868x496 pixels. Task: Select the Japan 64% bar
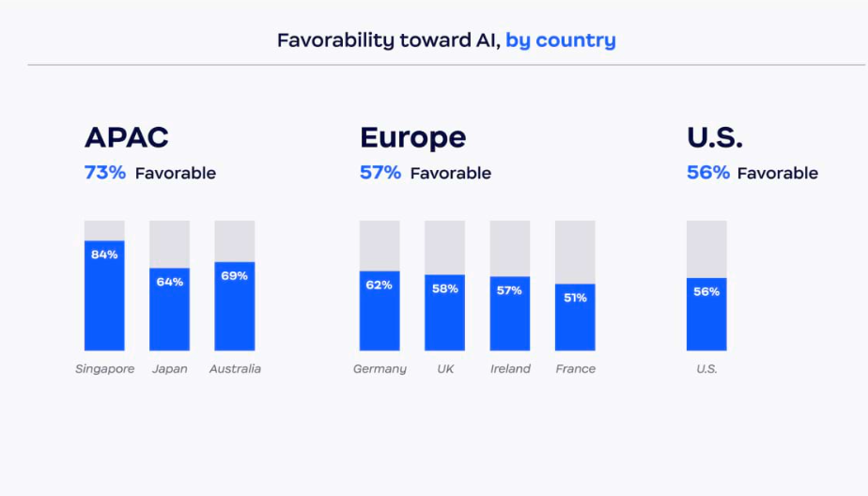[169, 309]
